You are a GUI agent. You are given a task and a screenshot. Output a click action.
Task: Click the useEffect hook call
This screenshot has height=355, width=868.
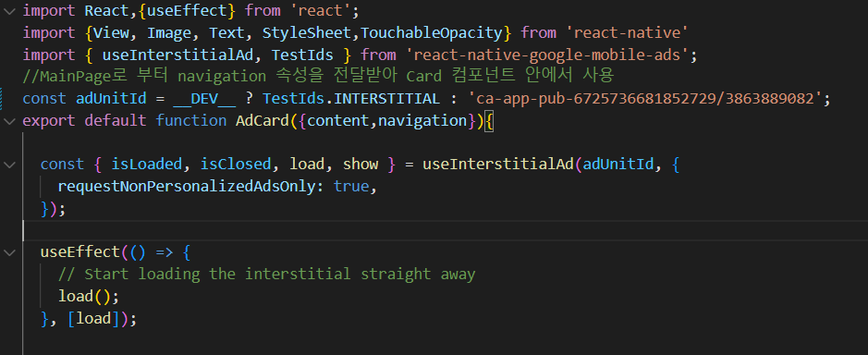[x=80, y=252]
